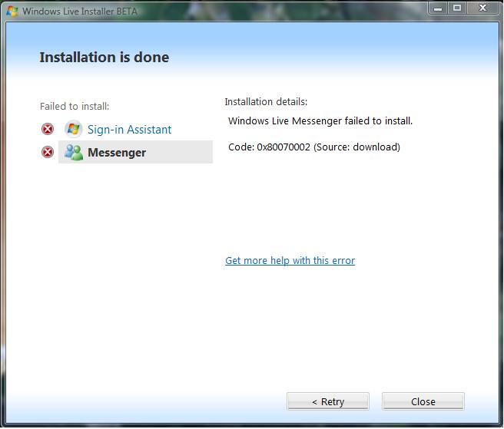Click the 'Installation details:' label
This screenshot has height=429, width=504.
266,102
